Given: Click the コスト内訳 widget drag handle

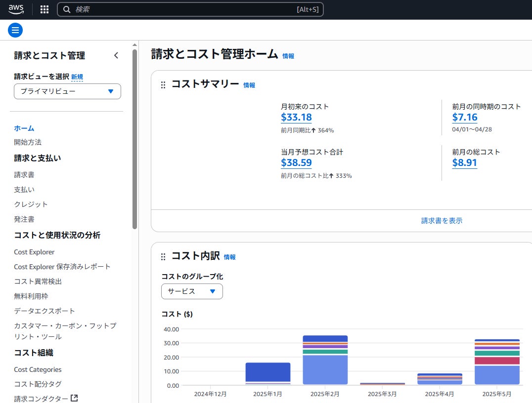Looking at the screenshot, I should (x=163, y=257).
